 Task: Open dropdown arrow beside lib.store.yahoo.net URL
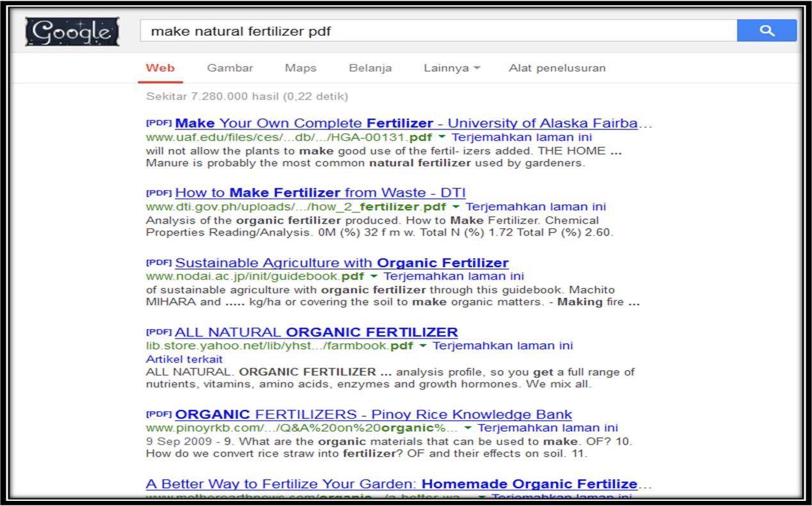click(423, 346)
